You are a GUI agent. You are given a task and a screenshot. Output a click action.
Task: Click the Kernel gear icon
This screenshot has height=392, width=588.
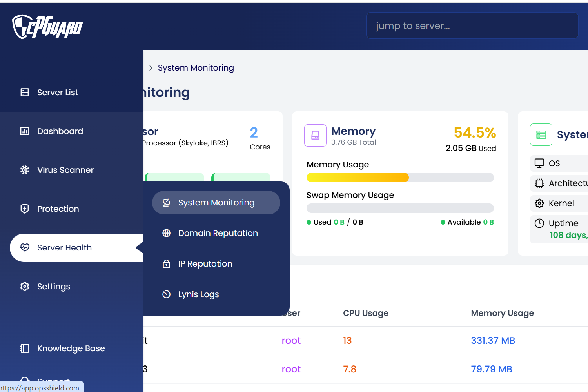click(539, 203)
